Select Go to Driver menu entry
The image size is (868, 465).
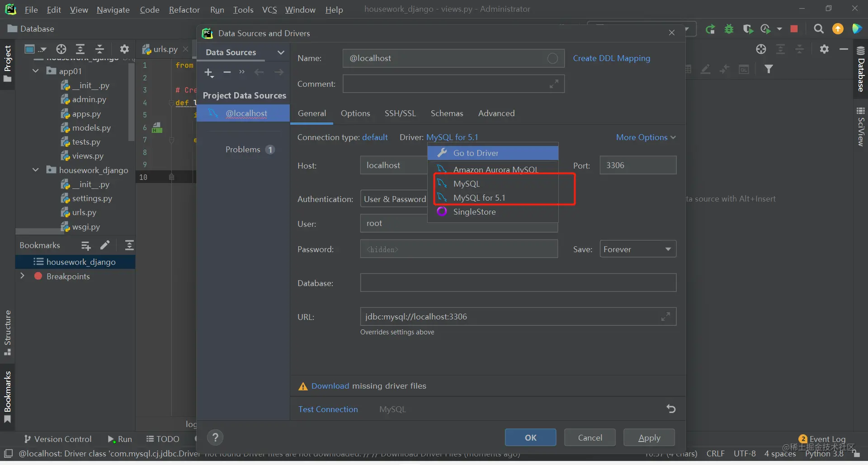(x=493, y=153)
